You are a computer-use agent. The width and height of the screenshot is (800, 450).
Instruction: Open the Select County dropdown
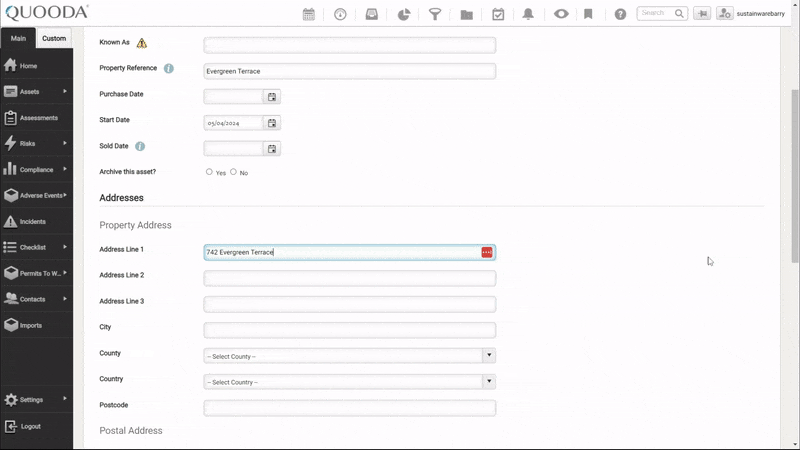(x=349, y=356)
